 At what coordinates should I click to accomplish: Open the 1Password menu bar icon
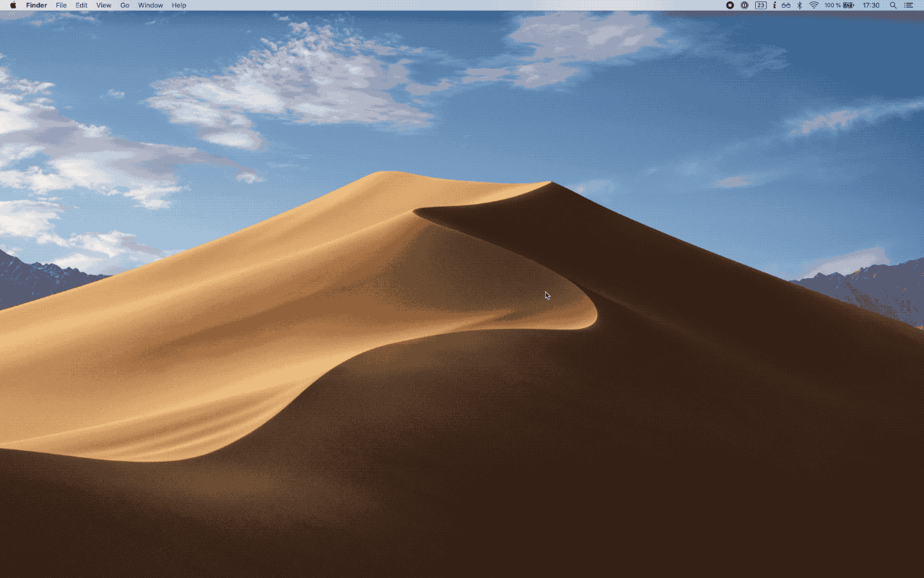pyautogui.click(x=745, y=5)
